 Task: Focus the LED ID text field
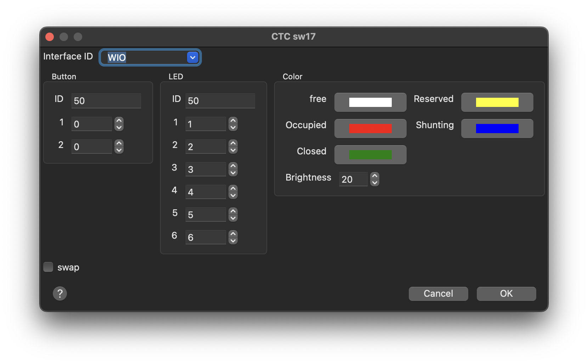click(x=220, y=101)
